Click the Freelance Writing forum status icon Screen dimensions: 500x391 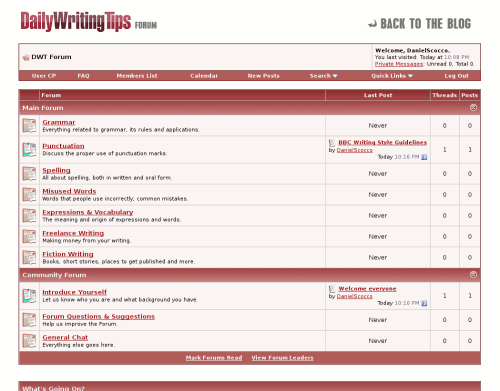click(29, 237)
